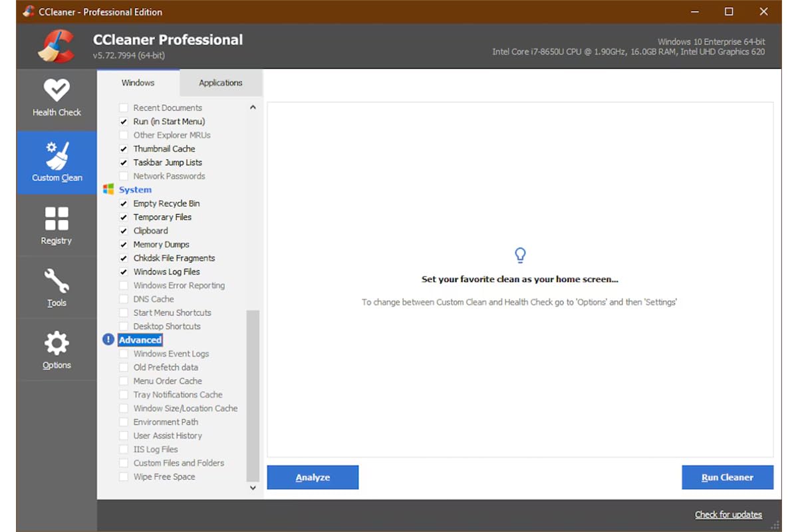Uncheck Taskbar Jump Lists
This screenshot has height=532, width=798.
coord(124,162)
